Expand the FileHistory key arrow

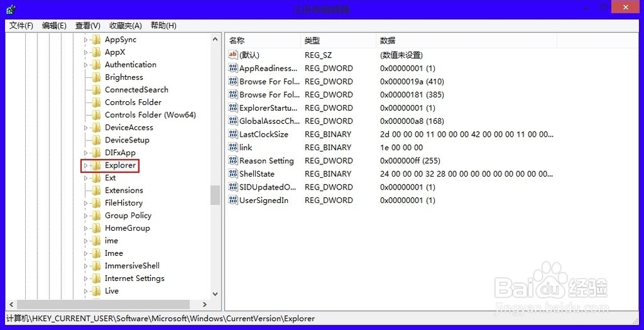86,203
